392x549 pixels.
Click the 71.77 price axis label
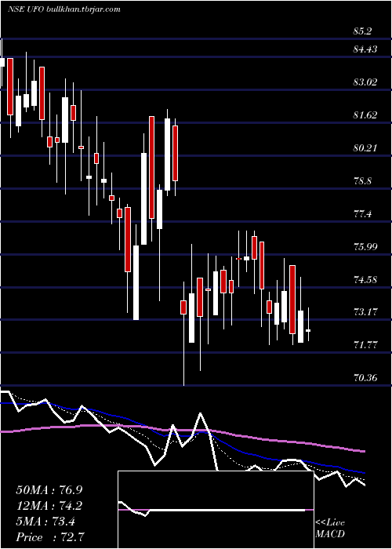365,346
